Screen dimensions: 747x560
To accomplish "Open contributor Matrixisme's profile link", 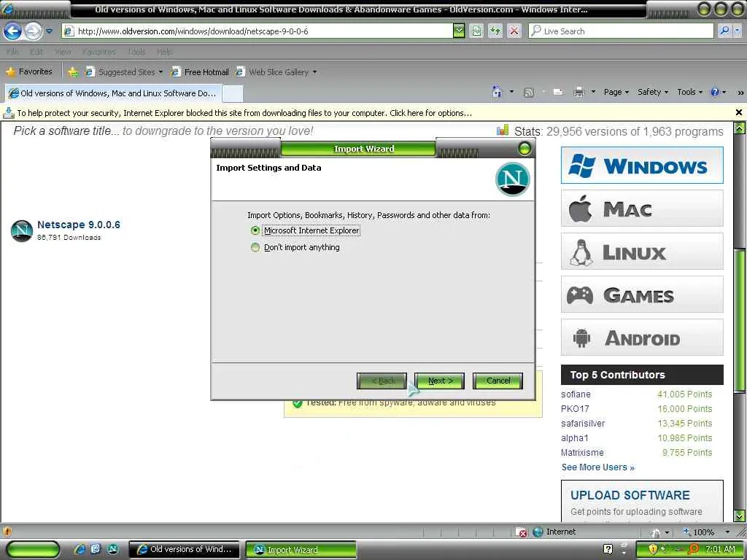I will coord(582,453).
